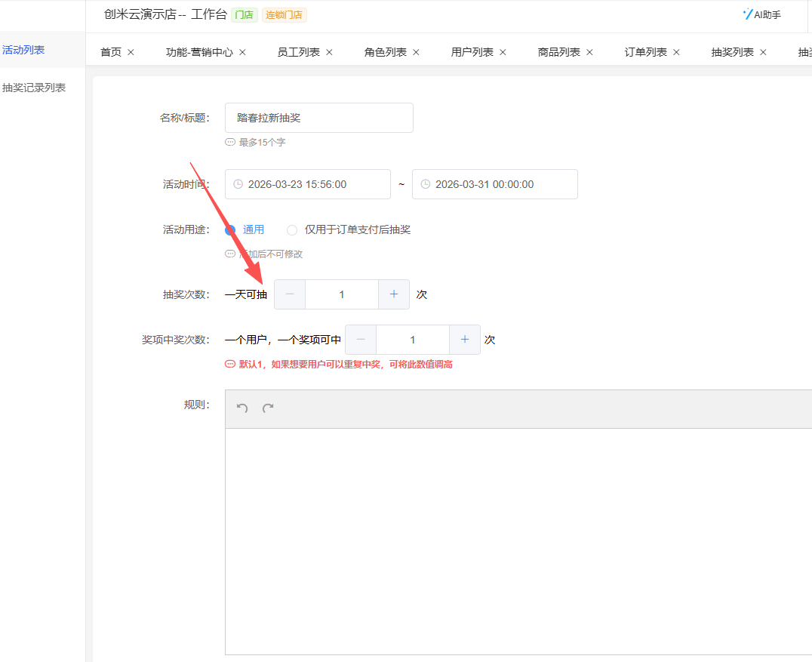The image size is (812, 662).
Task: Decrease prize win count with minus button
Action: [x=361, y=340]
